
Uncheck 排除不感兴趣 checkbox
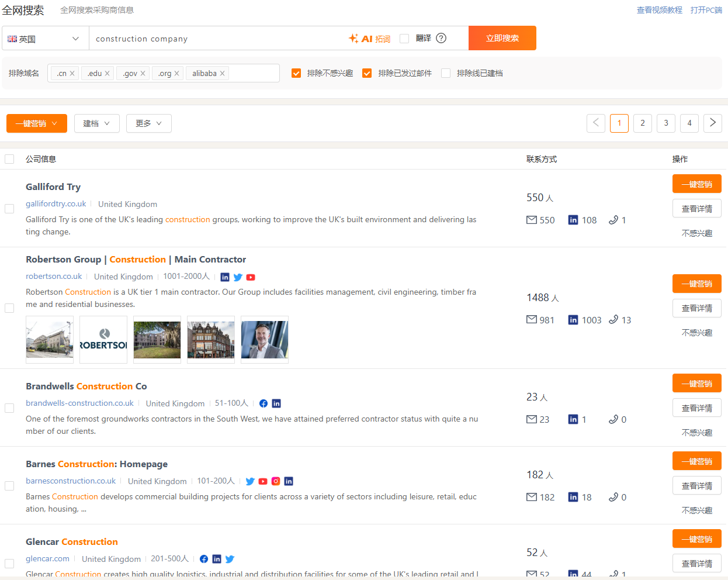click(x=296, y=73)
